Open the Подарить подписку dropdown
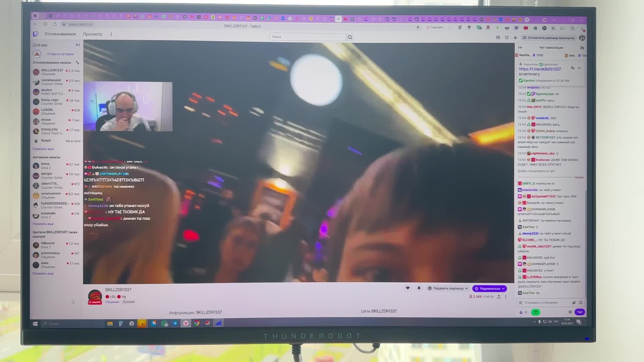 click(x=448, y=288)
